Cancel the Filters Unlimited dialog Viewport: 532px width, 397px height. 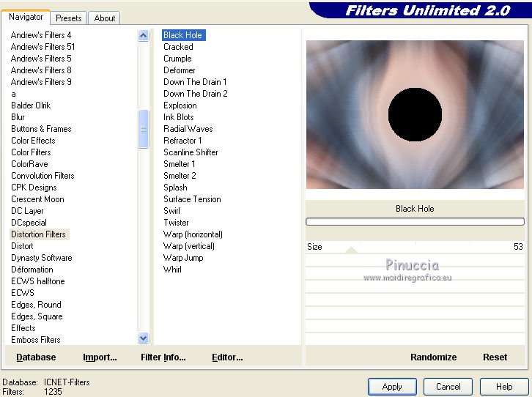coord(448,387)
